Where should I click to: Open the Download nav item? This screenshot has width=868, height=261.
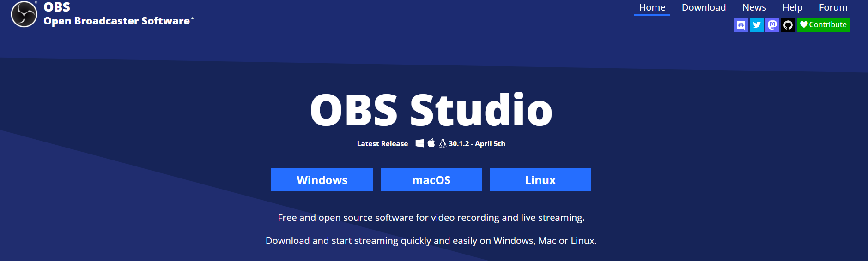pos(704,7)
